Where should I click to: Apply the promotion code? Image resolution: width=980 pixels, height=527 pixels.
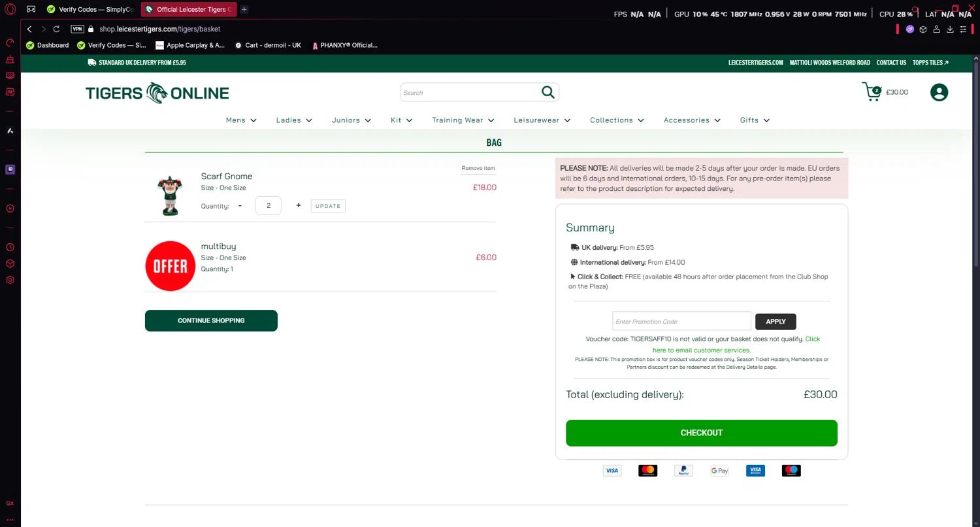pos(776,321)
